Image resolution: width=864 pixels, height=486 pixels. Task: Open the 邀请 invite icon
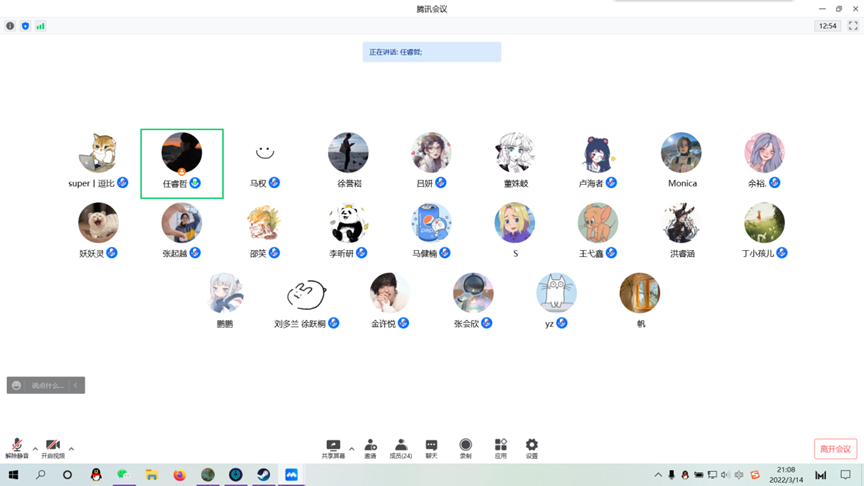(370, 446)
